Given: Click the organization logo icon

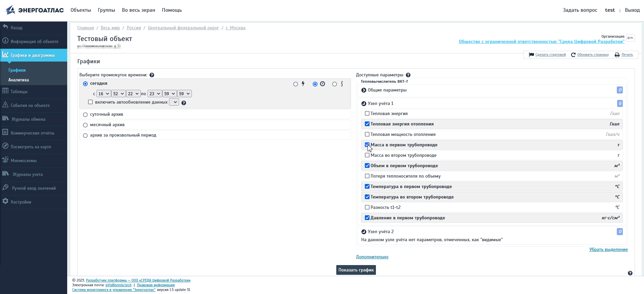Looking at the screenshot, I should click(631, 38).
